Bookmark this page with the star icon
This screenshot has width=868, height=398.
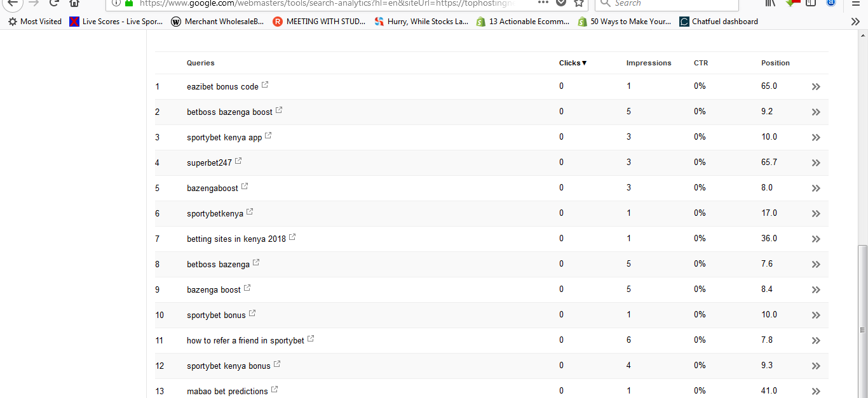579,3
